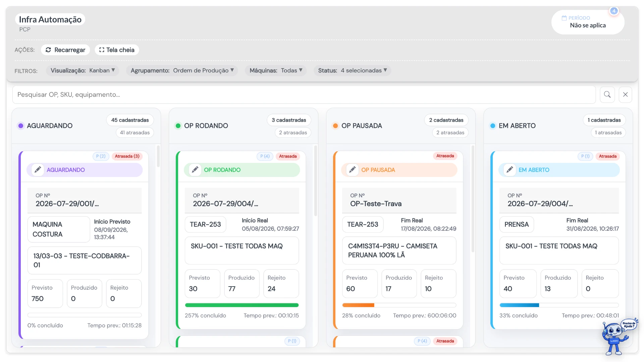Click the Rejeito 24 value box
The image size is (644, 362).
coord(281,284)
